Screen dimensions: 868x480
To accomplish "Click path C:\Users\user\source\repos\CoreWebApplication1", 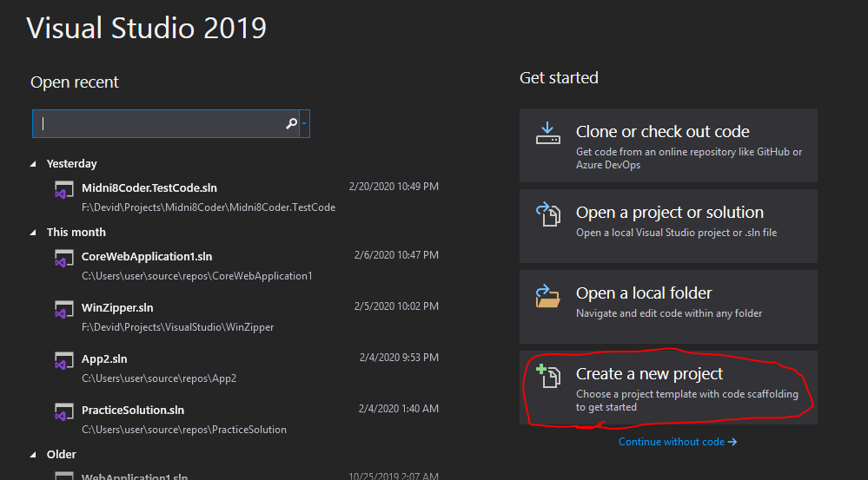I will [197, 276].
